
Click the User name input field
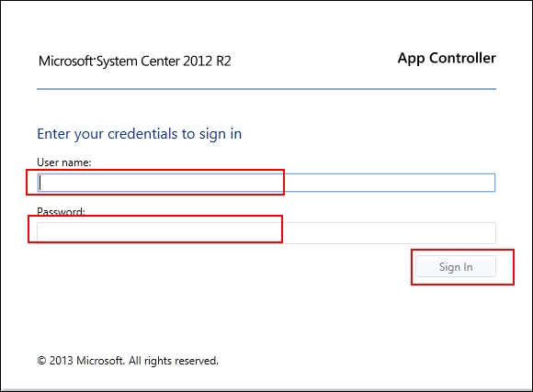click(266, 183)
